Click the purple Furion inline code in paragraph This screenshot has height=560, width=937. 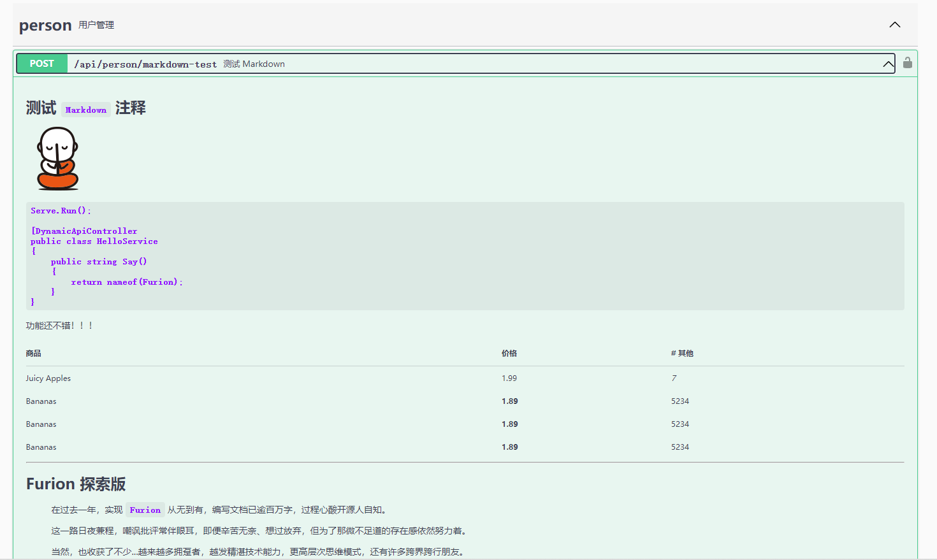(x=145, y=510)
